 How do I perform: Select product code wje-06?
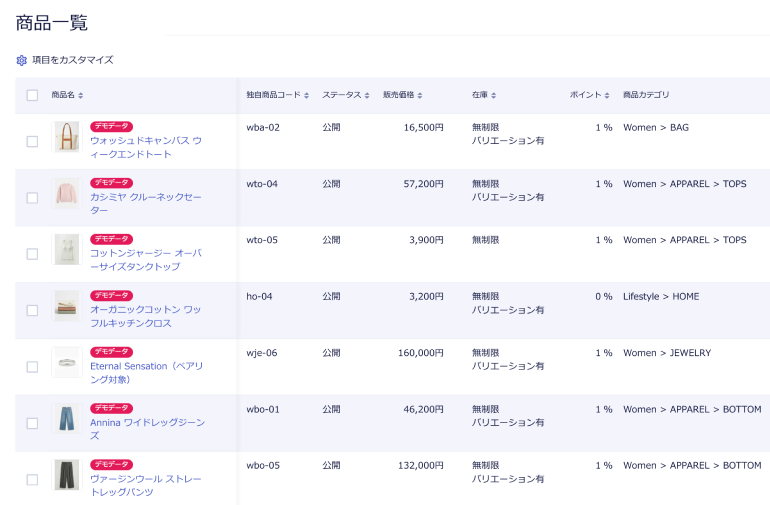coord(262,353)
